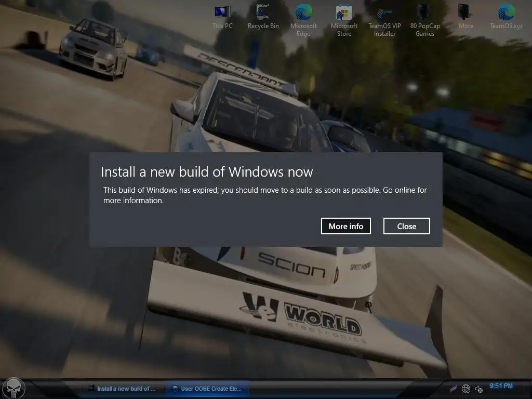Launch Microsoft Edge from desktop
The width and height of the screenshot is (532, 399).
(303, 20)
